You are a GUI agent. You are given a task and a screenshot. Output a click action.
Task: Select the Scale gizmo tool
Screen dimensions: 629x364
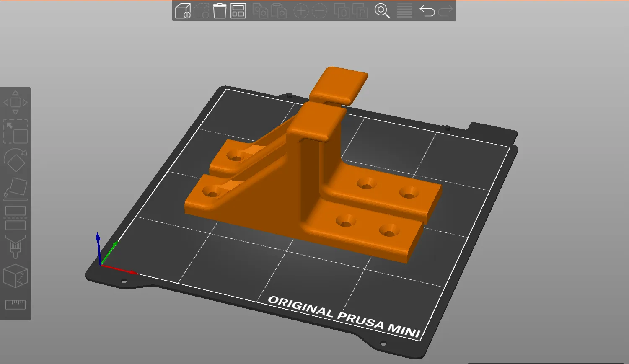pos(16,131)
